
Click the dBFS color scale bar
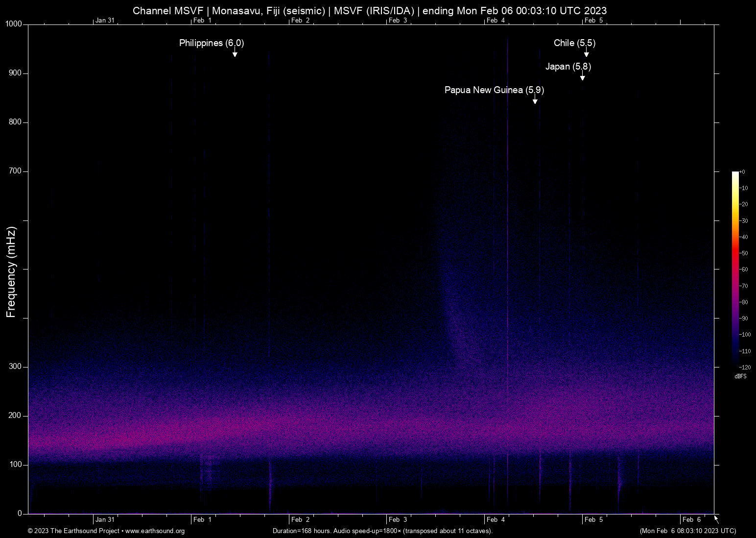click(x=735, y=269)
